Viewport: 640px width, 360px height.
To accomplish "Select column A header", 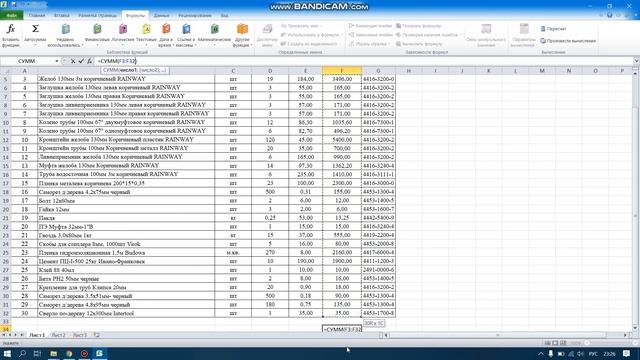I will point(24,71).
